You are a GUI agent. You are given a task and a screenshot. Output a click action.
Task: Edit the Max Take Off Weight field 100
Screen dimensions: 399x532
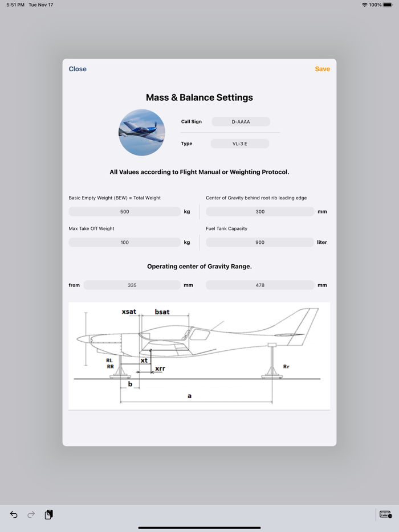tap(125, 242)
